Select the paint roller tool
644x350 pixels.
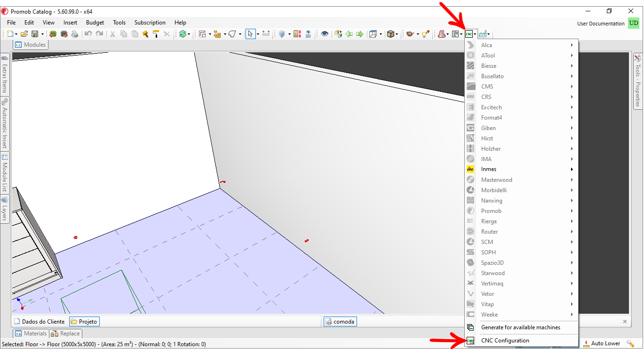coord(156,34)
